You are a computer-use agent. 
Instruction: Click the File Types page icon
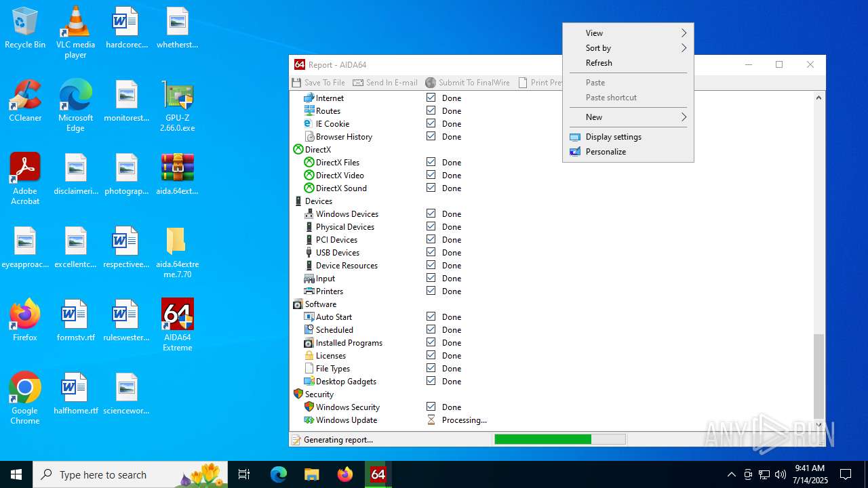click(309, 369)
